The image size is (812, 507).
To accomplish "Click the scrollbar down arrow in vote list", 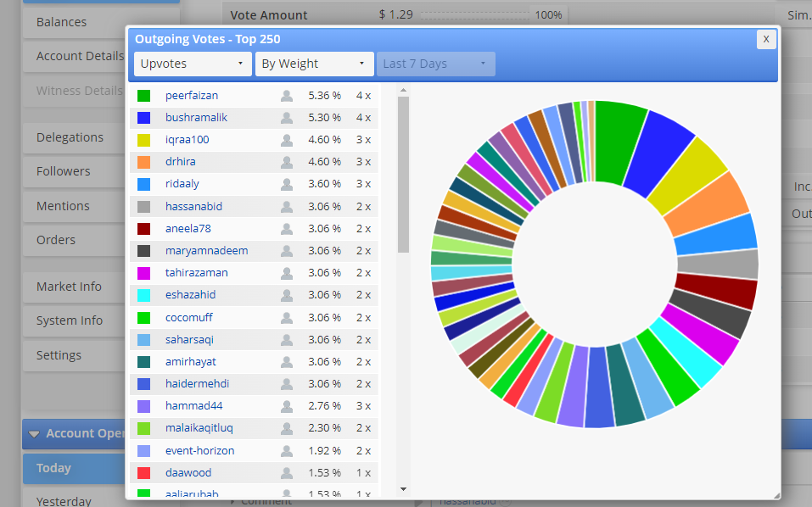I will pyautogui.click(x=403, y=489).
